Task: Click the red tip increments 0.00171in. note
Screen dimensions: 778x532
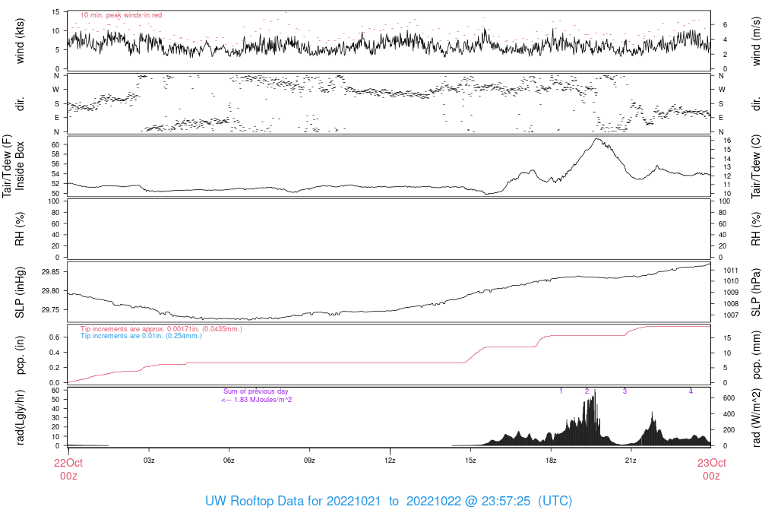Action: [x=161, y=328]
